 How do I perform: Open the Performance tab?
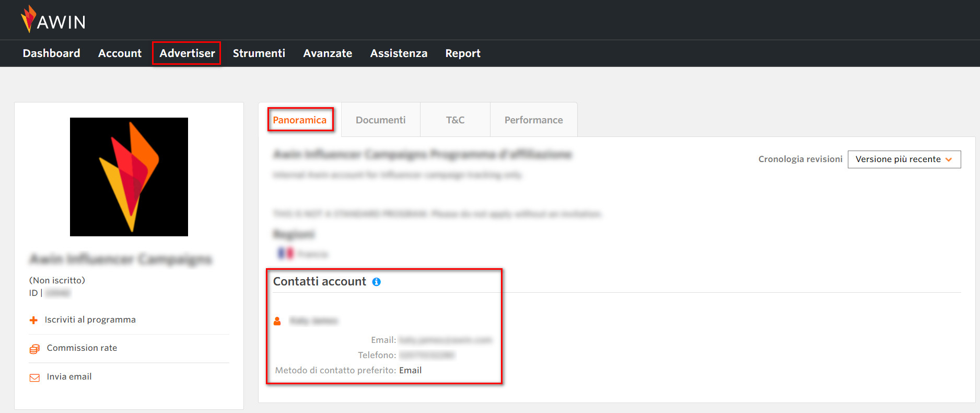coord(533,120)
